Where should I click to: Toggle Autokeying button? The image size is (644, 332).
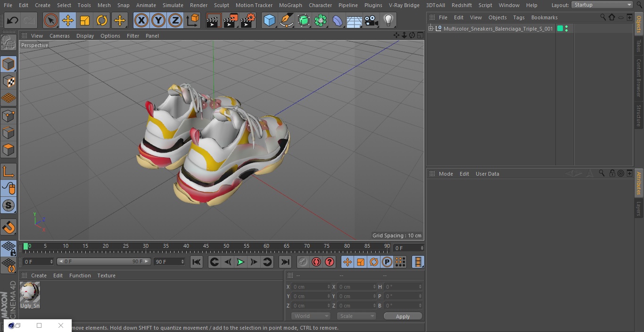[x=316, y=262]
